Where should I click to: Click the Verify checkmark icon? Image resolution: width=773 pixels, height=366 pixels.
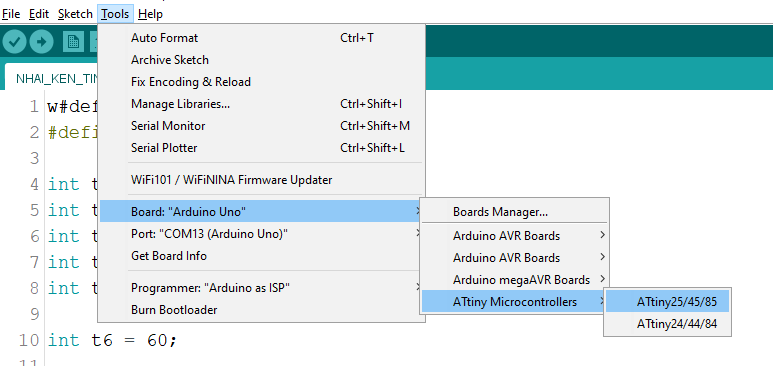14,42
